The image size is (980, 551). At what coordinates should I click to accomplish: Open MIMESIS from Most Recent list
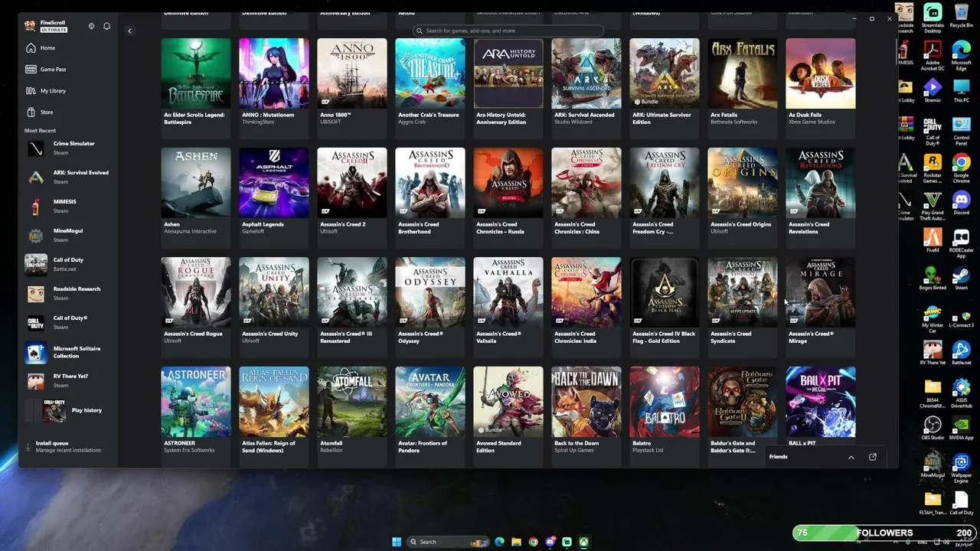(67, 206)
